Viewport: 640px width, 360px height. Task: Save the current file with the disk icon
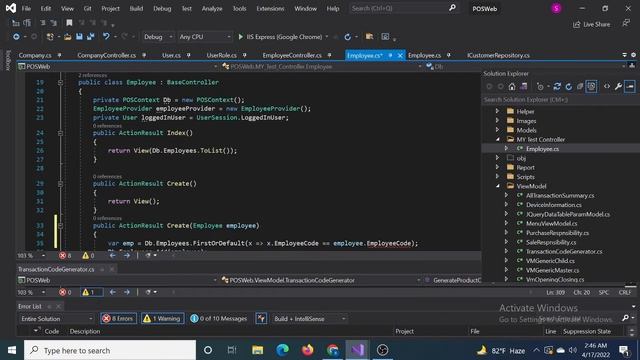(79, 37)
